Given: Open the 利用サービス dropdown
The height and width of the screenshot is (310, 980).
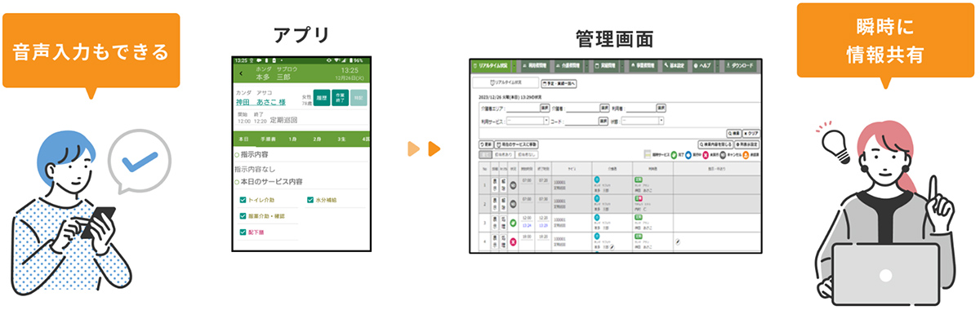Looking at the screenshot, I should (x=527, y=121).
